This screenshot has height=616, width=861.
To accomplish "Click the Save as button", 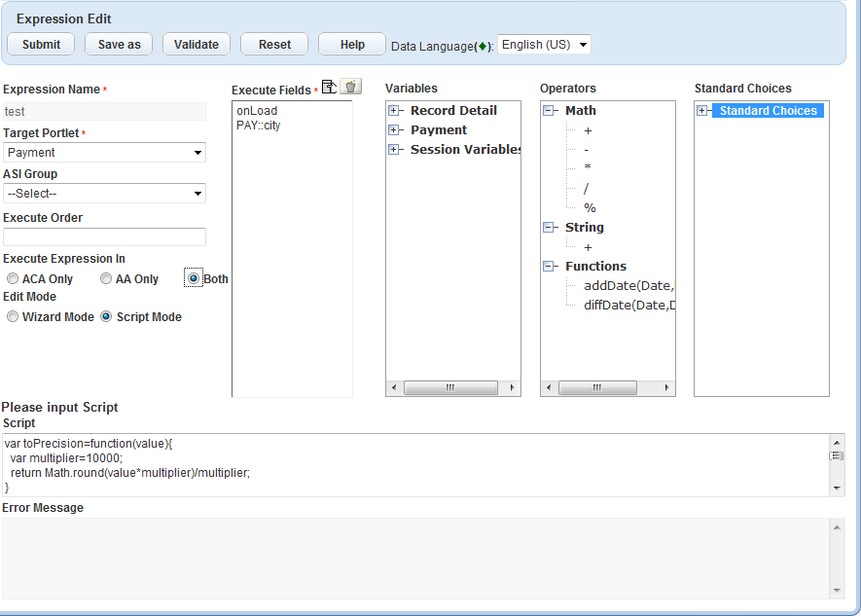I will 119,45.
